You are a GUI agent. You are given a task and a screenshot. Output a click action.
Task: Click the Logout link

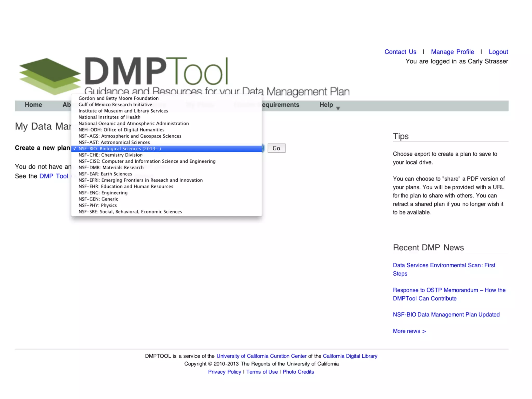click(498, 52)
